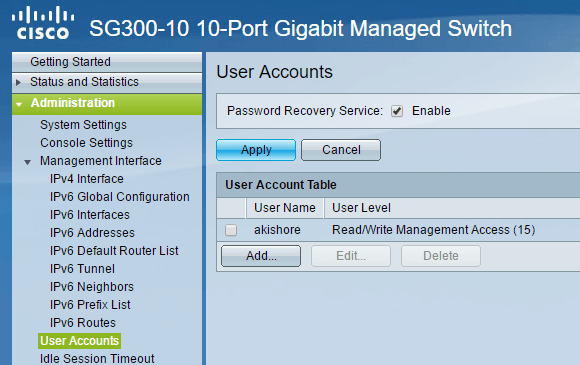Select User Accounts in sidebar

79,341
